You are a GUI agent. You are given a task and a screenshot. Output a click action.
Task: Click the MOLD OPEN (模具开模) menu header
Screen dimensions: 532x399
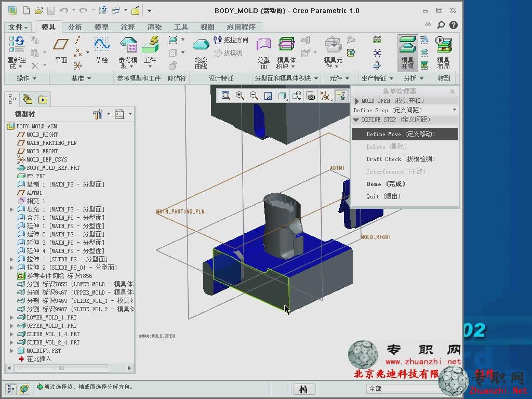point(405,101)
